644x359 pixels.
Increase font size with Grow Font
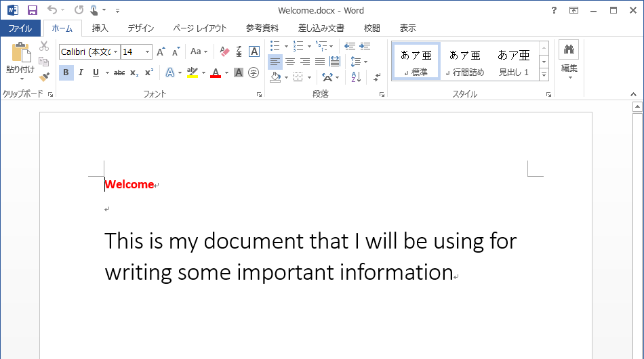click(161, 51)
